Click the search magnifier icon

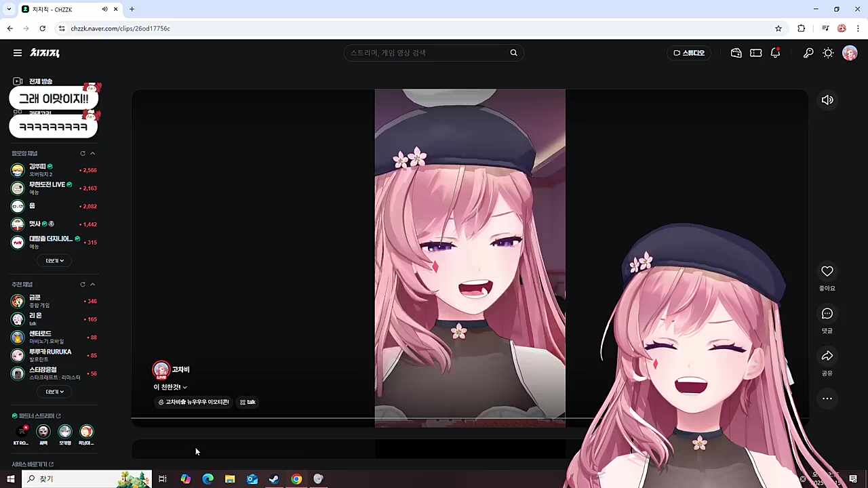(x=513, y=53)
